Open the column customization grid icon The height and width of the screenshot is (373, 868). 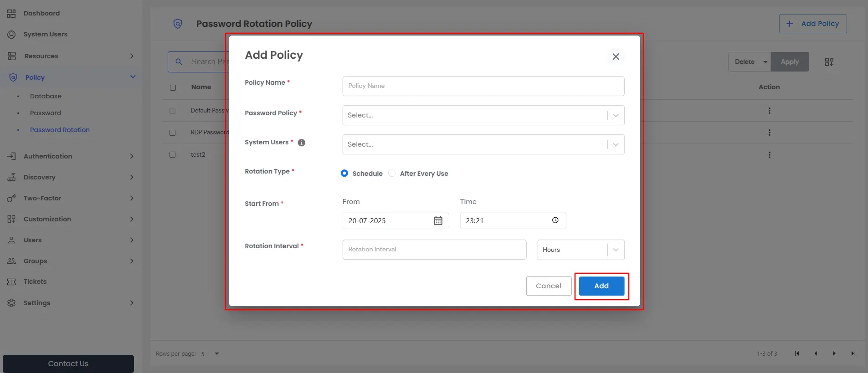[829, 62]
